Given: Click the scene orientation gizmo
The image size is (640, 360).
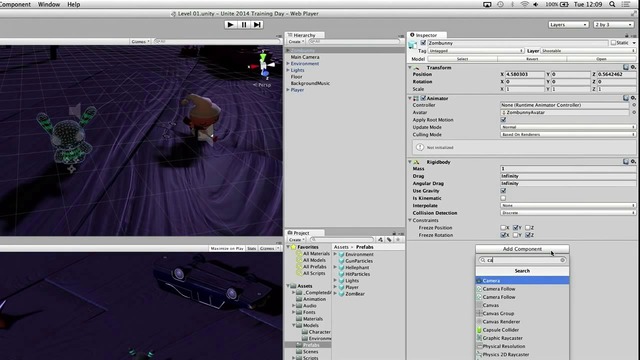Looking at the screenshot, I should tap(263, 65).
